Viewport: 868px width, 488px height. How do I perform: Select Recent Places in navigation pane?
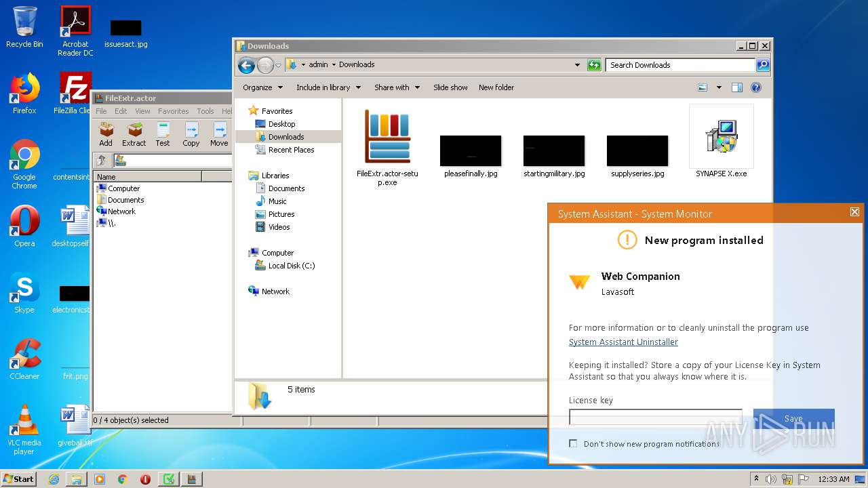coord(291,150)
